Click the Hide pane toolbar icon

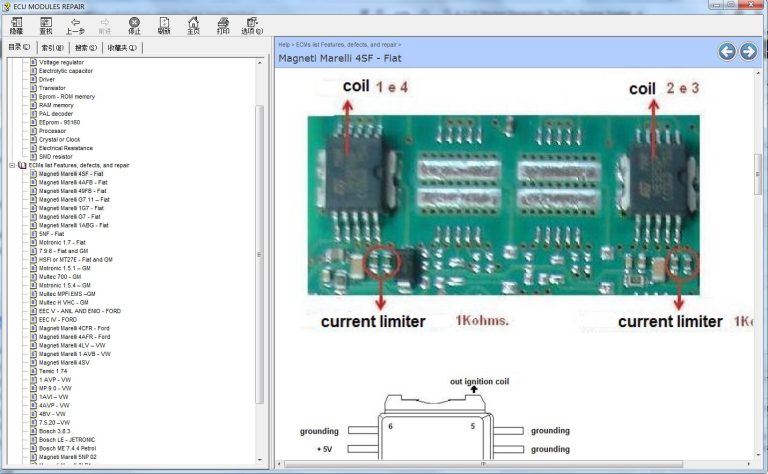coord(17,25)
